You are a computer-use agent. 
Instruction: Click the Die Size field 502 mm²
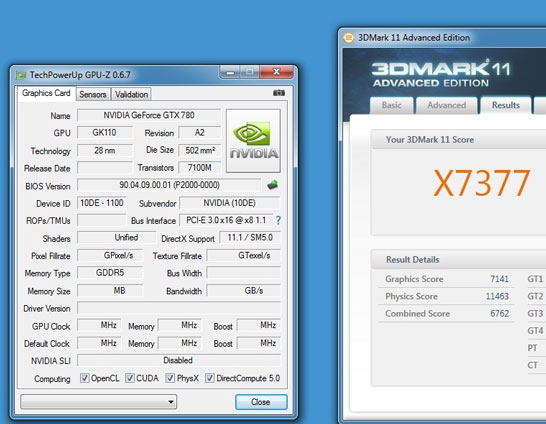[200, 150]
